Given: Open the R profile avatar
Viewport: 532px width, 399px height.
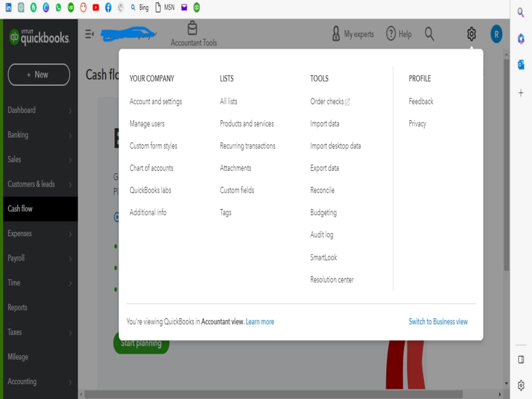Looking at the screenshot, I should coord(496,34).
